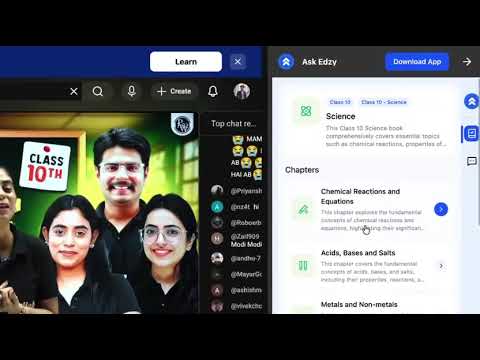Select the Class 10 tag
The height and width of the screenshot is (360, 480).
point(340,102)
